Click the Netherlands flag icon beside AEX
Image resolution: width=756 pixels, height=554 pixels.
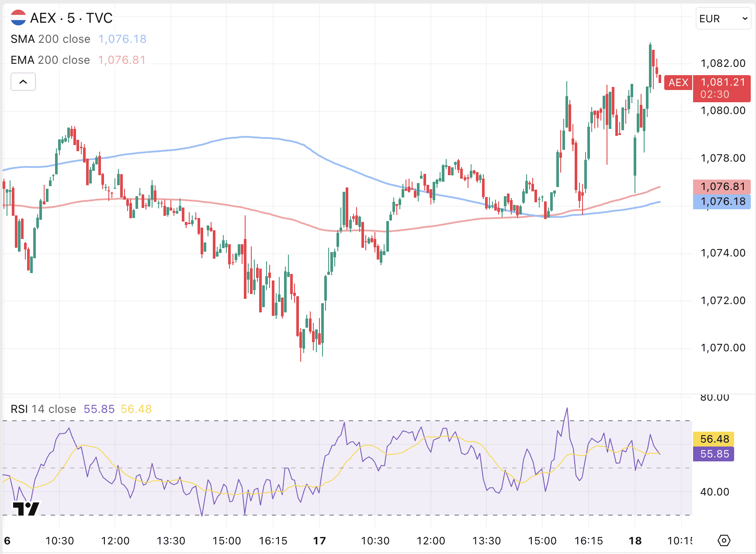pyautogui.click(x=18, y=18)
